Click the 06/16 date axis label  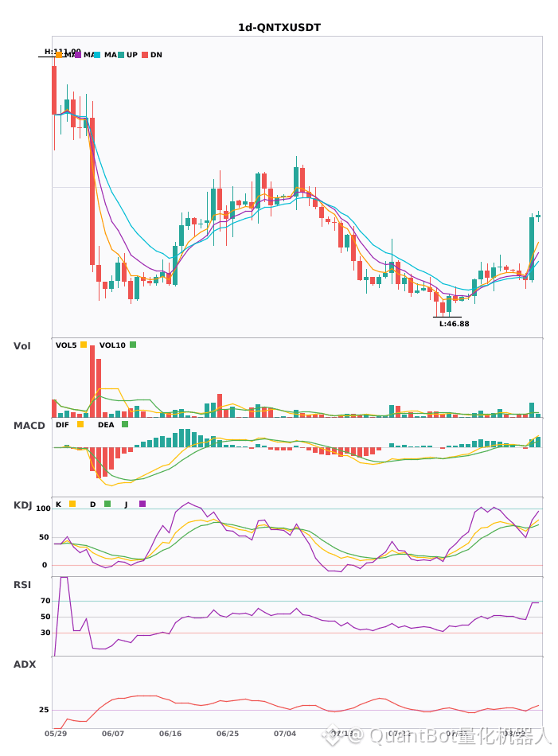pos(170,734)
